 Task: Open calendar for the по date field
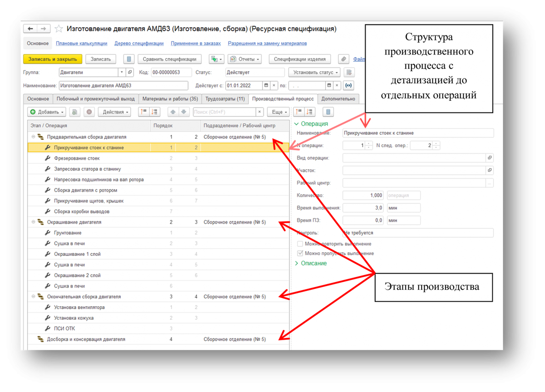pyautogui.click(x=329, y=85)
